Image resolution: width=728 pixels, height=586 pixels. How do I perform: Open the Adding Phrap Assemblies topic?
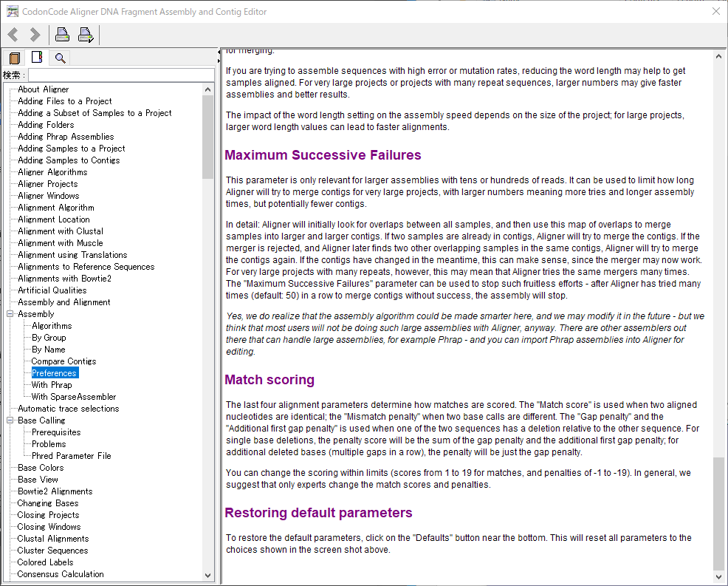pos(66,137)
